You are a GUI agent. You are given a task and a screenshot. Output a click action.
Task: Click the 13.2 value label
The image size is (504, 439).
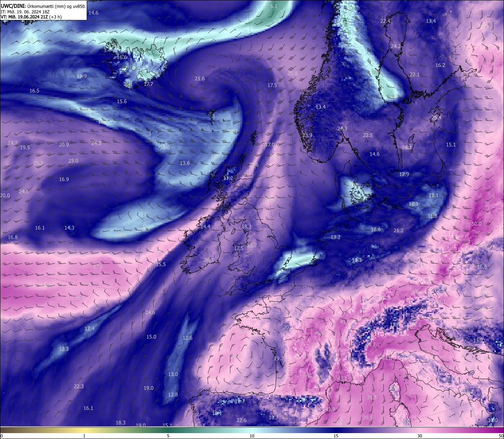(335, 237)
